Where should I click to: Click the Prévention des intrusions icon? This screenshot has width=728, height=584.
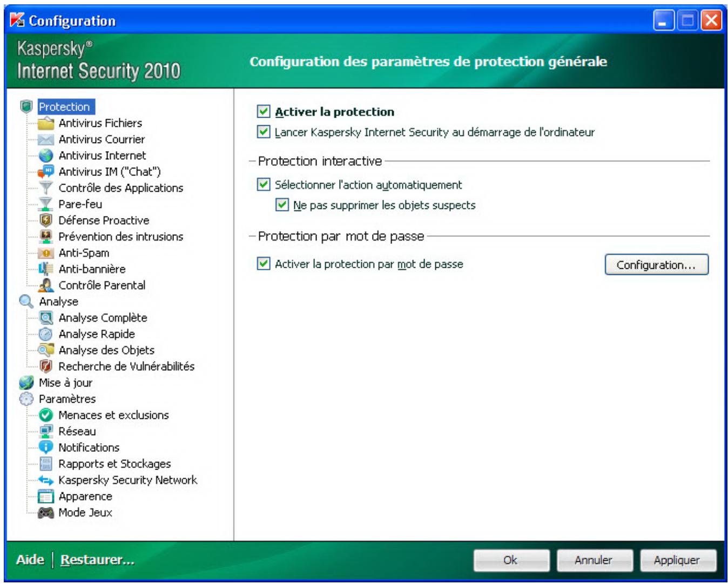point(46,236)
